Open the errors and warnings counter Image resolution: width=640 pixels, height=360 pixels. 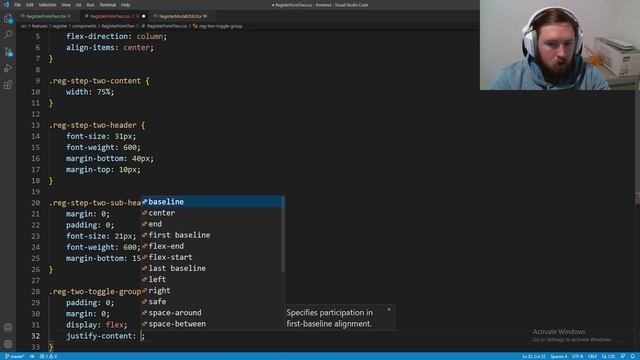[48, 356]
